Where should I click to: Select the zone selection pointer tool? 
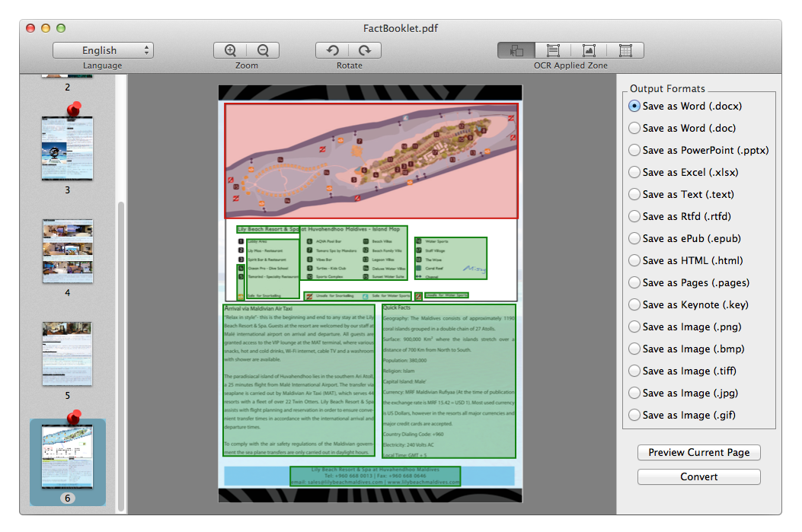pos(516,50)
